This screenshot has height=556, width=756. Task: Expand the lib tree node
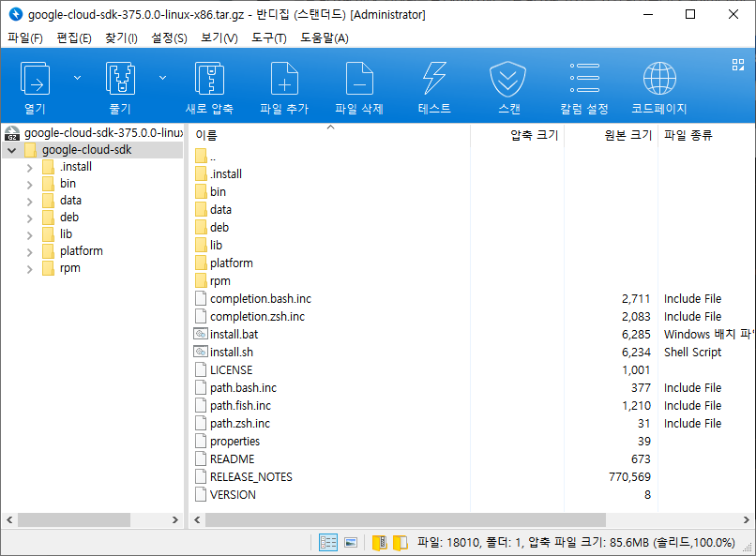click(x=29, y=235)
